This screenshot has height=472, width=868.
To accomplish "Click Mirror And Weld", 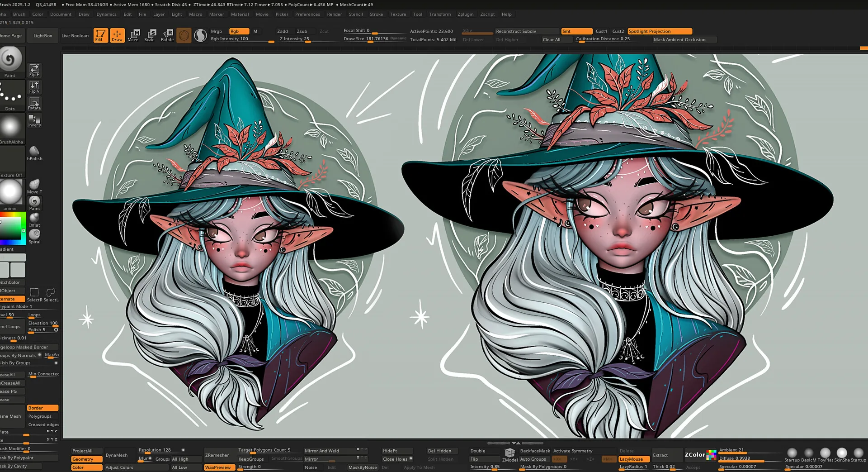I will point(335,451).
